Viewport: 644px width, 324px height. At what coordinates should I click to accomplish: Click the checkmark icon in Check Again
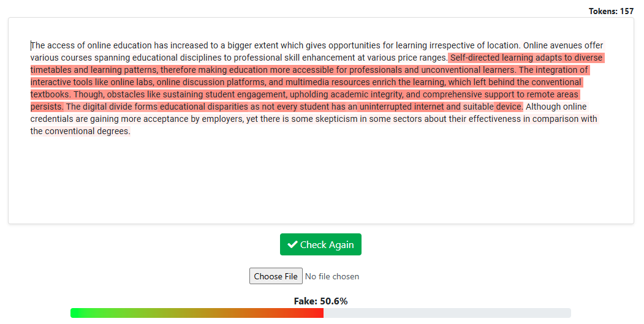pyautogui.click(x=292, y=244)
